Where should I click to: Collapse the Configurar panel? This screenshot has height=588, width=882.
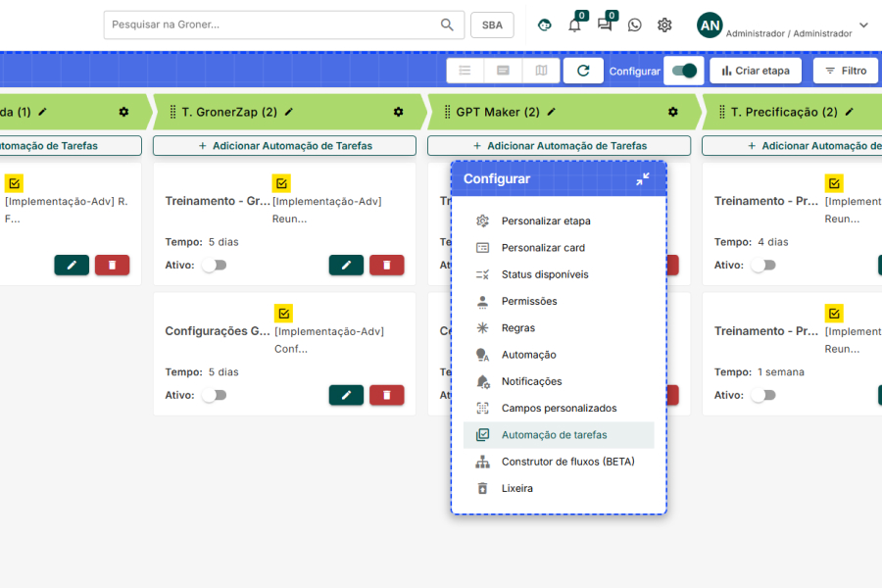[642, 179]
